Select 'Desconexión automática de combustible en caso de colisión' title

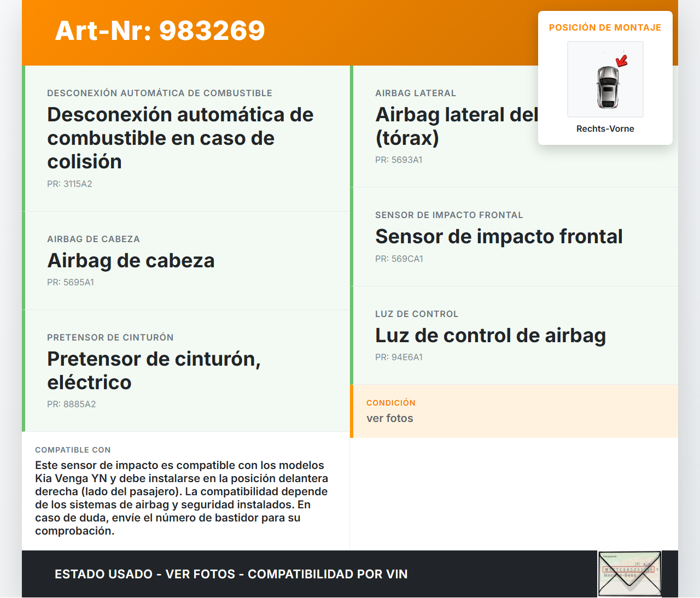[180, 138]
